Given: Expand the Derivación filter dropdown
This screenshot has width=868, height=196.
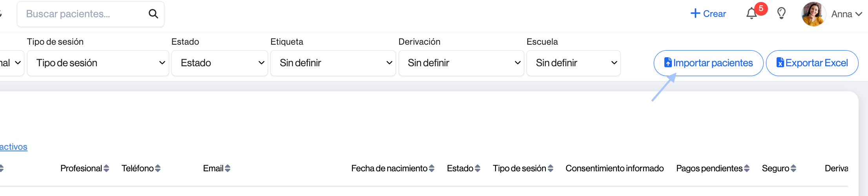Looking at the screenshot, I should click(461, 63).
